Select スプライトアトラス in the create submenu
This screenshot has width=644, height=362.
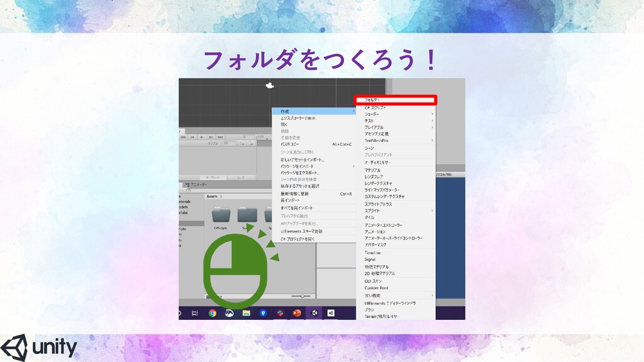click(396, 204)
